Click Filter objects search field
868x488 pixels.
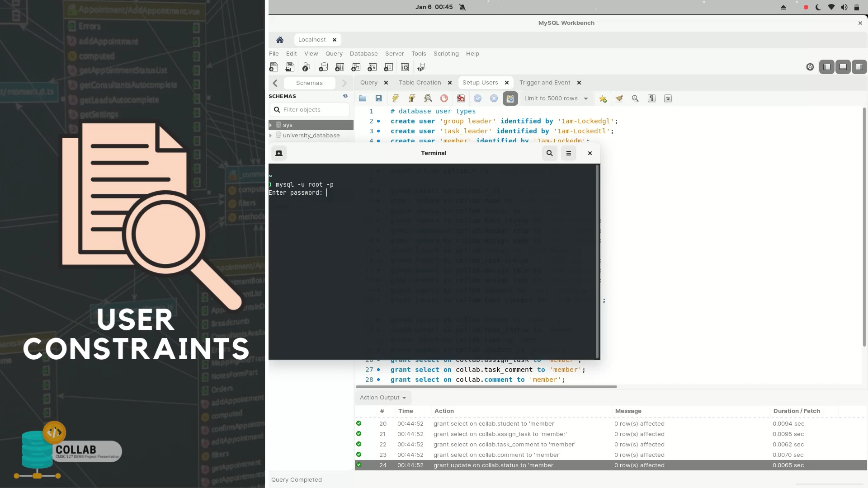(x=310, y=110)
